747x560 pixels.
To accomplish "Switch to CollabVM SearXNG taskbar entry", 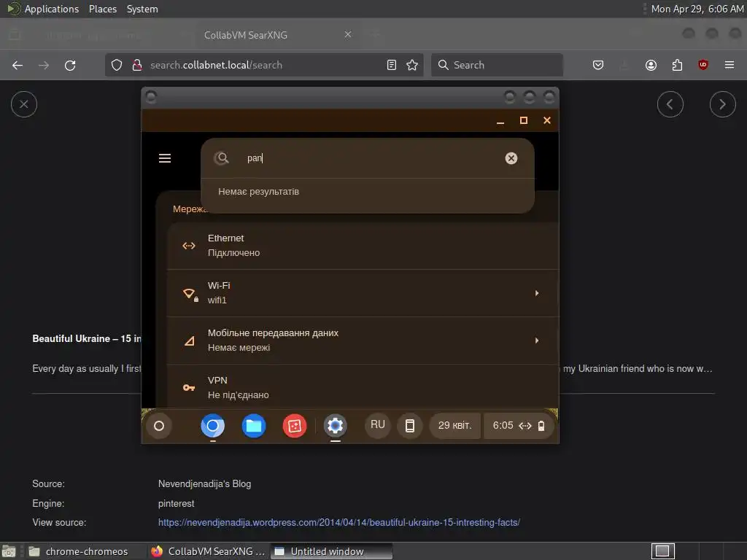I will coord(208,551).
